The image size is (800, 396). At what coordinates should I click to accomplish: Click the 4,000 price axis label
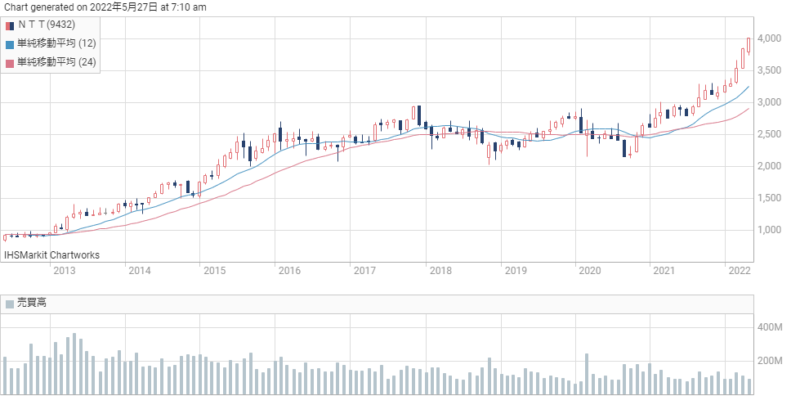(770, 38)
